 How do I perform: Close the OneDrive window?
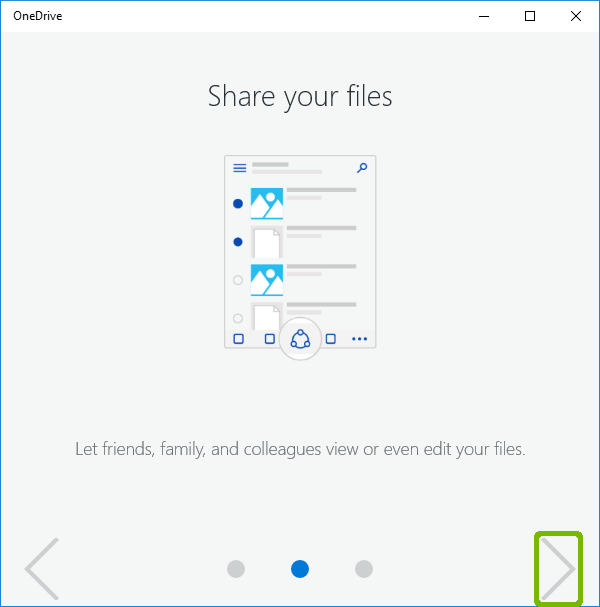tap(576, 16)
